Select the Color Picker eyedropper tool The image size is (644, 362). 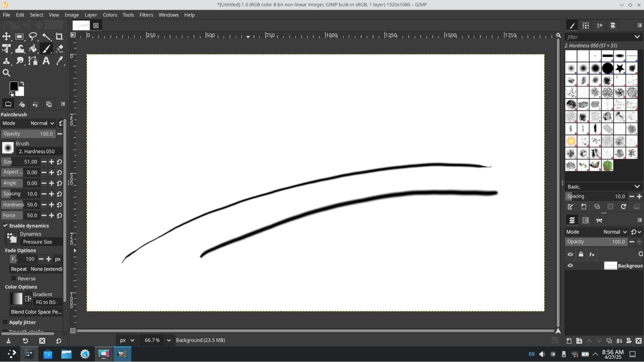[x=59, y=61]
